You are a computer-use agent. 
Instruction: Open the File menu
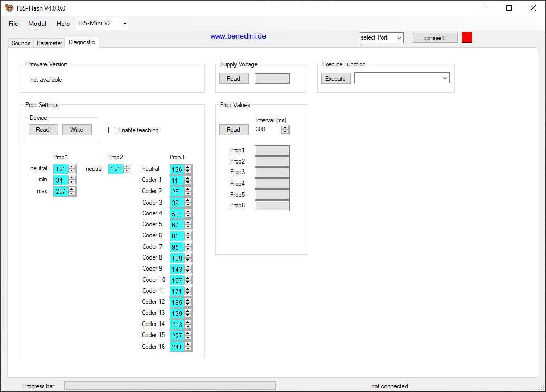[x=13, y=24]
